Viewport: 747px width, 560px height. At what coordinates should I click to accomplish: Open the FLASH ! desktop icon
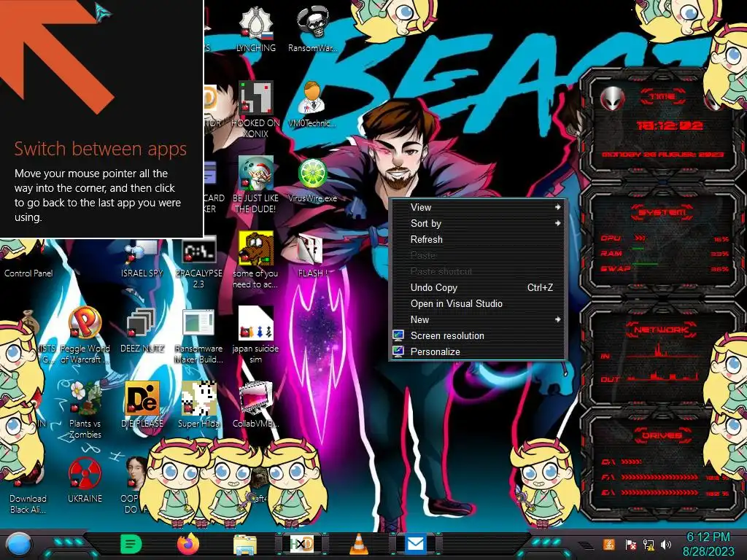pos(312,255)
